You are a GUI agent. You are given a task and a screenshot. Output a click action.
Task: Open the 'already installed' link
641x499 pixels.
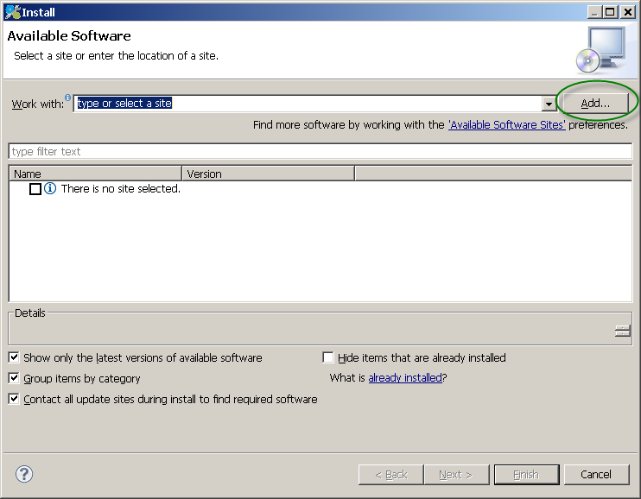[405, 378]
